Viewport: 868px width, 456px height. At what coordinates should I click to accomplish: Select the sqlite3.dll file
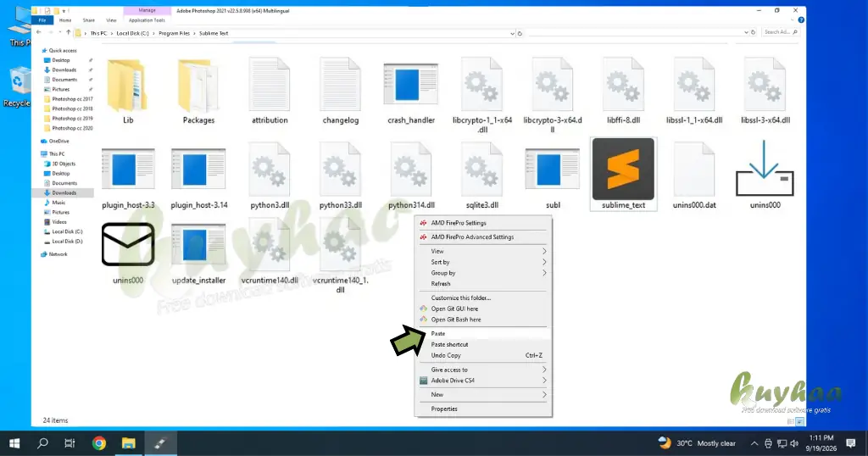[x=482, y=175]
